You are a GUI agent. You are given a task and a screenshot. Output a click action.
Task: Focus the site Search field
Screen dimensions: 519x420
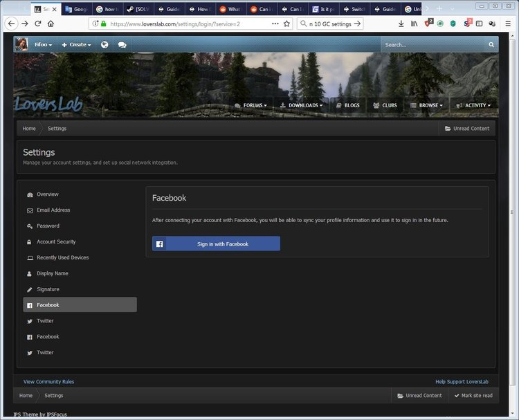(x=434, y=45)
